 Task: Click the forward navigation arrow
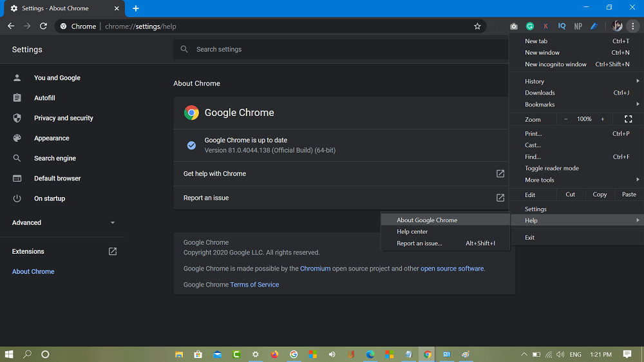point(27,26)
